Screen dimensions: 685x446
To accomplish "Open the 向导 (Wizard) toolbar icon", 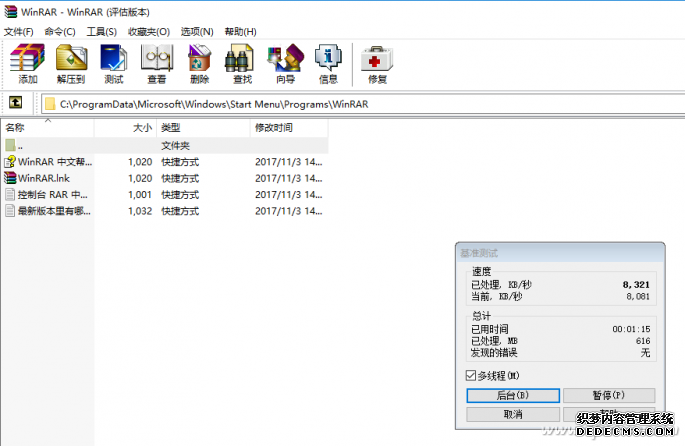I will tap(286, 58).
